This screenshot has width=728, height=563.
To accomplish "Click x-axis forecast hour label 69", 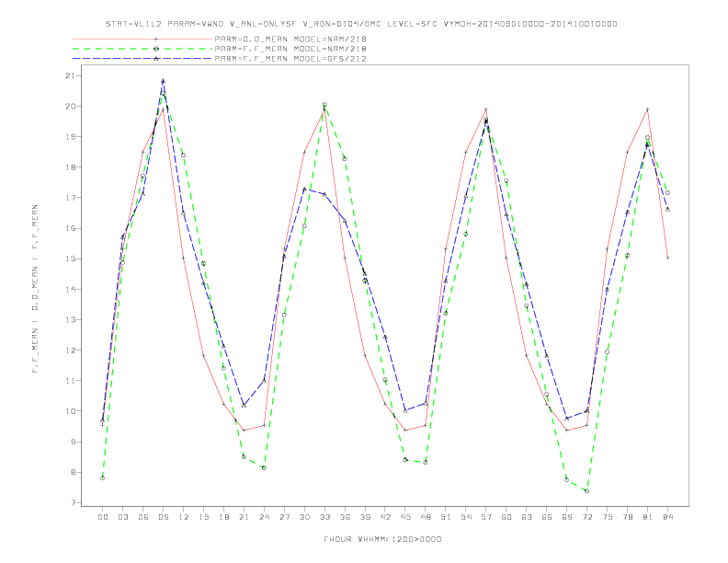I will (x=567, y=517).
